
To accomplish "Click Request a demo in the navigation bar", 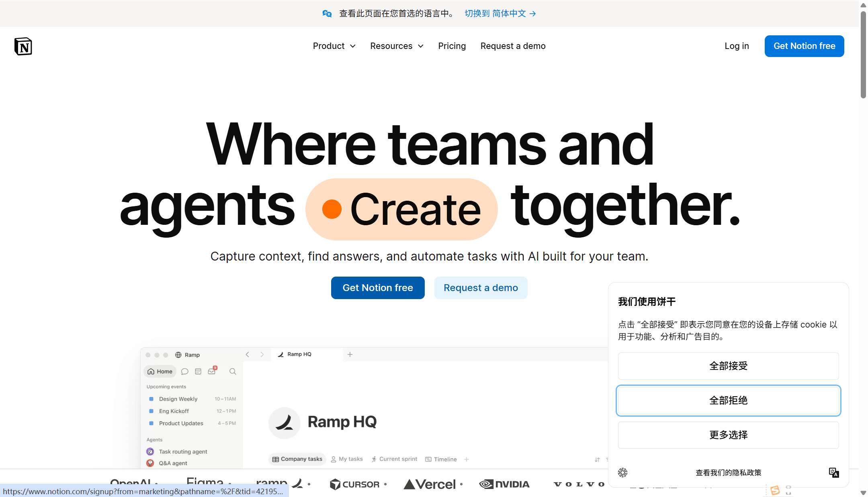I will (x=513, y=46).
